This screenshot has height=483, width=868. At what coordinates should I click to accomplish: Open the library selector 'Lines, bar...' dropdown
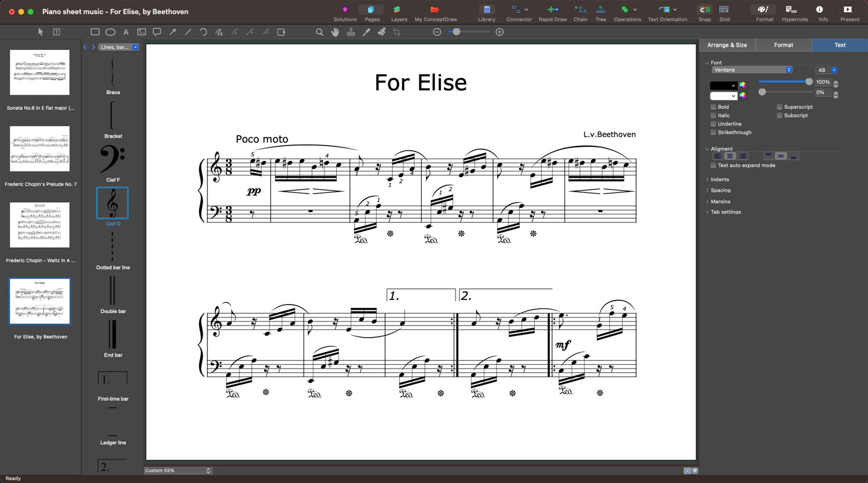119,47
